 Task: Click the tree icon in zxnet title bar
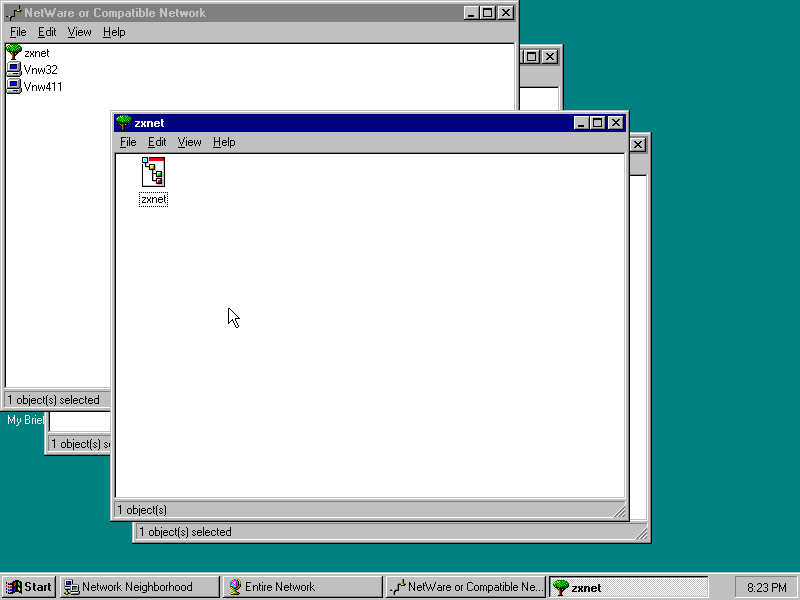(x=123, y=122)
